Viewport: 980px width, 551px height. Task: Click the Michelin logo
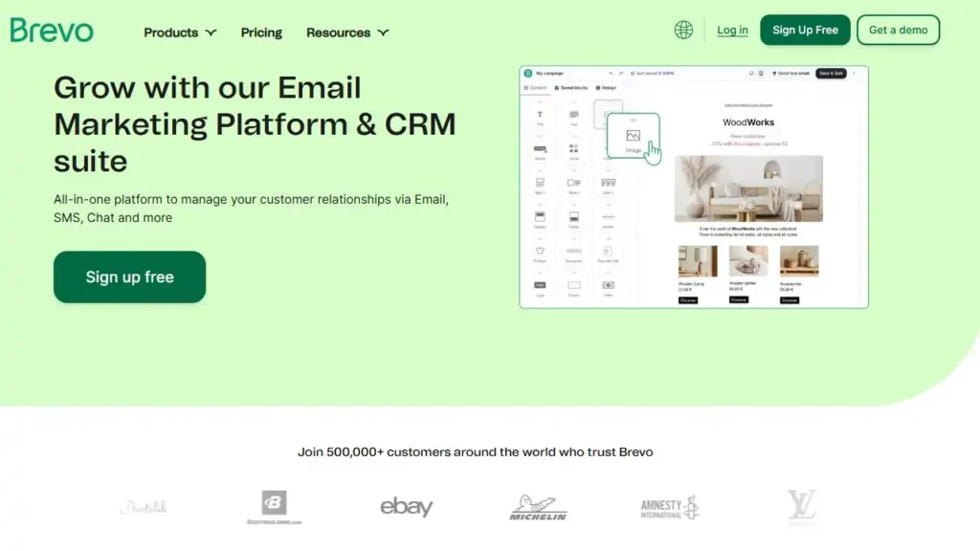(x=538, y=508)
